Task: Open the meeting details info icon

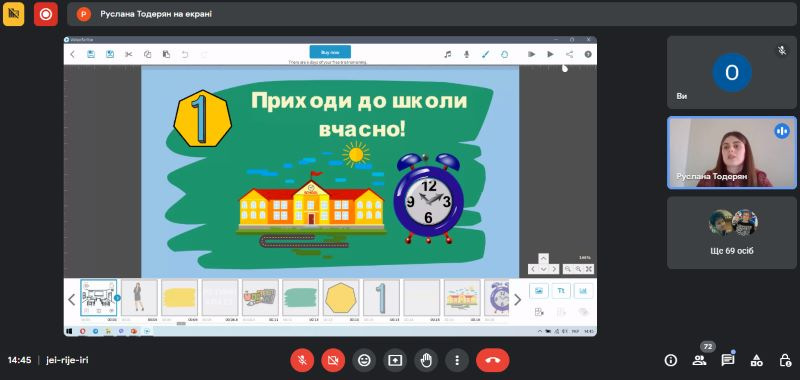Action: pyautogui.click(x=670, y=360)
